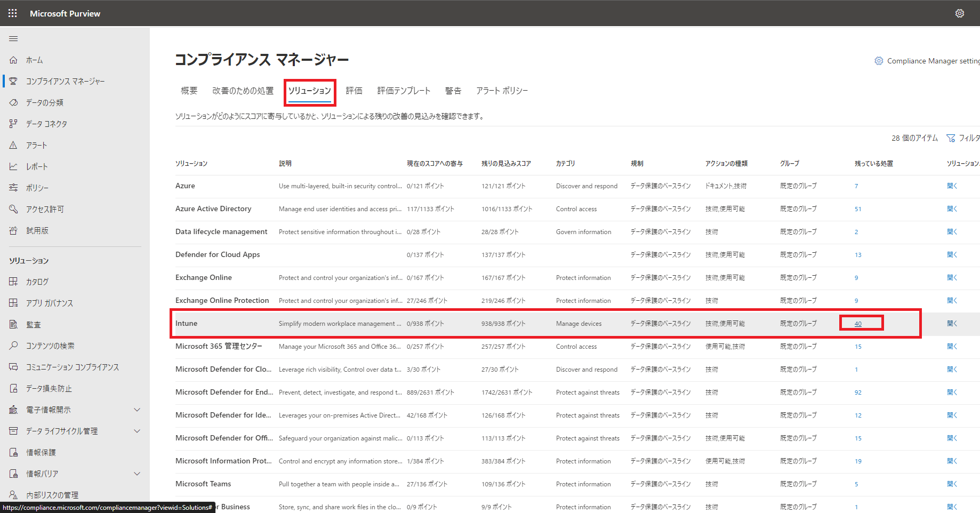Click the コミュニケーション コンプライアンス icon
The width and height of the screenshot is (980, 513).
13,367
